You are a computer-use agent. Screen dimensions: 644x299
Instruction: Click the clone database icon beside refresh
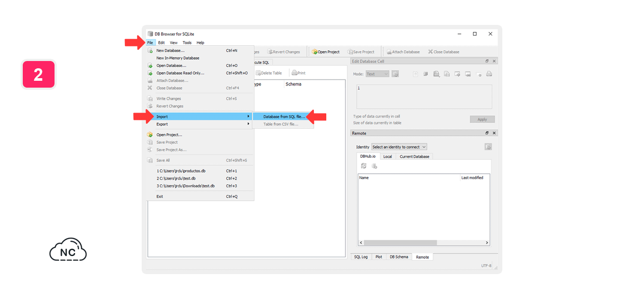tap(374, 166)
